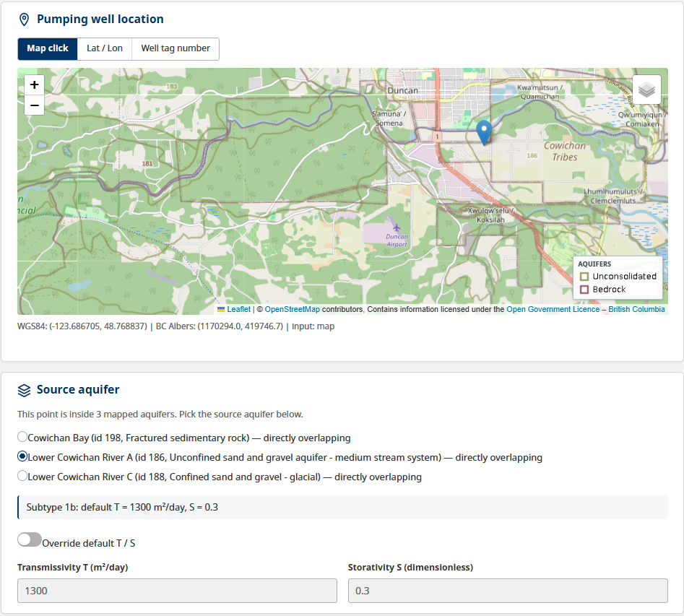Click the Duncan Airport plane icon
Image resolution: width=684 pixels, height=616 pixels.
(x=396, y=227)
